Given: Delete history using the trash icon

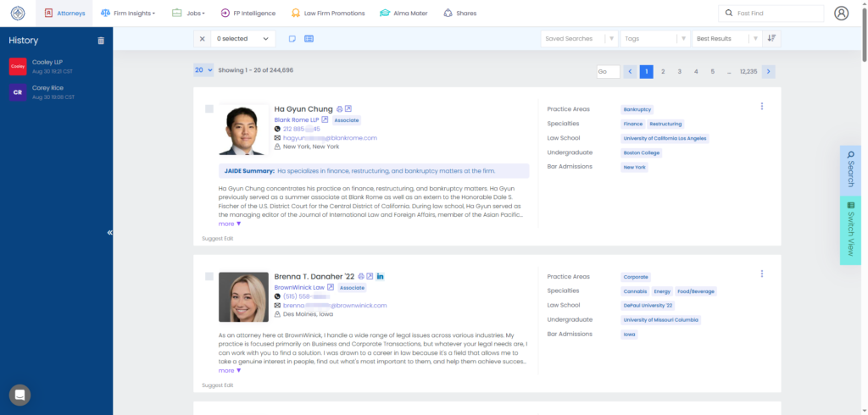Looking at the screenshot, I should click(101, 41).
